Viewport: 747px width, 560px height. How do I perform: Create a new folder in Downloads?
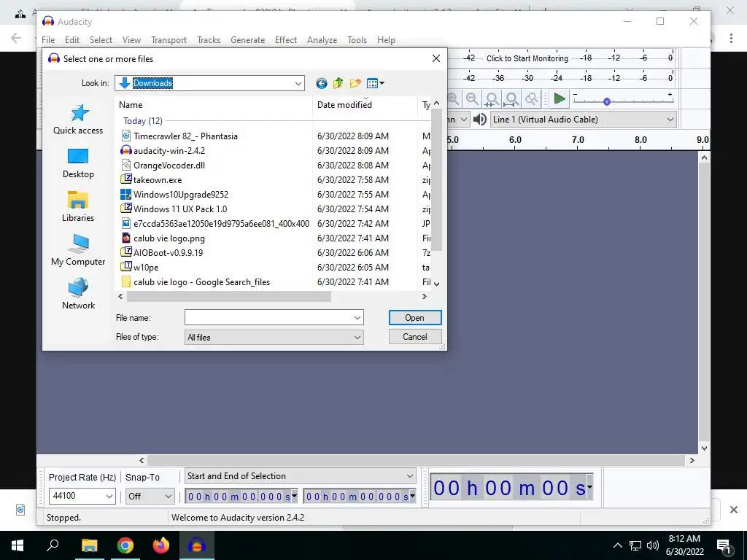[x=355, y=83]
